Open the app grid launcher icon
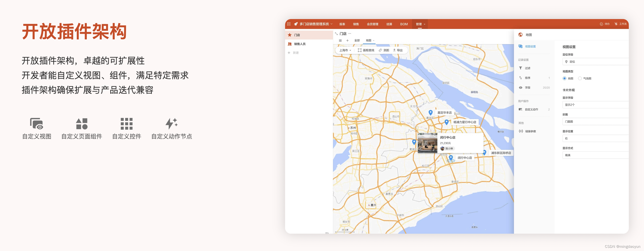 289,24
